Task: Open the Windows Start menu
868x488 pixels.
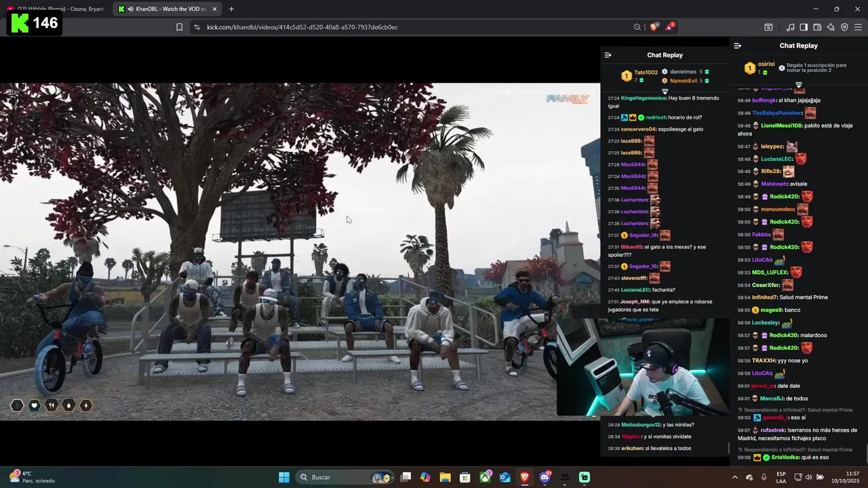Action: (x=284, y=477)
